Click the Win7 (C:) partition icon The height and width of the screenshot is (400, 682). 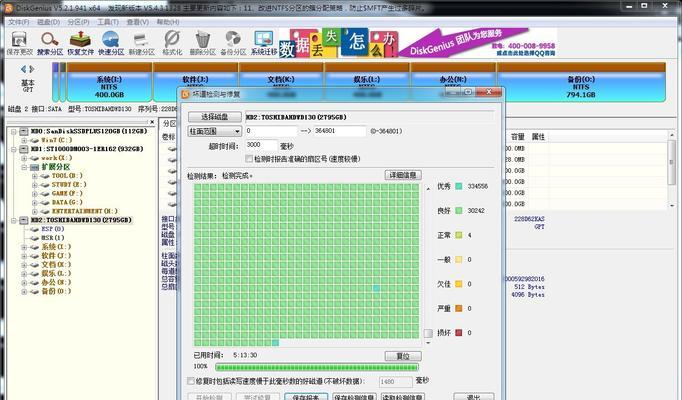[35, 140]
